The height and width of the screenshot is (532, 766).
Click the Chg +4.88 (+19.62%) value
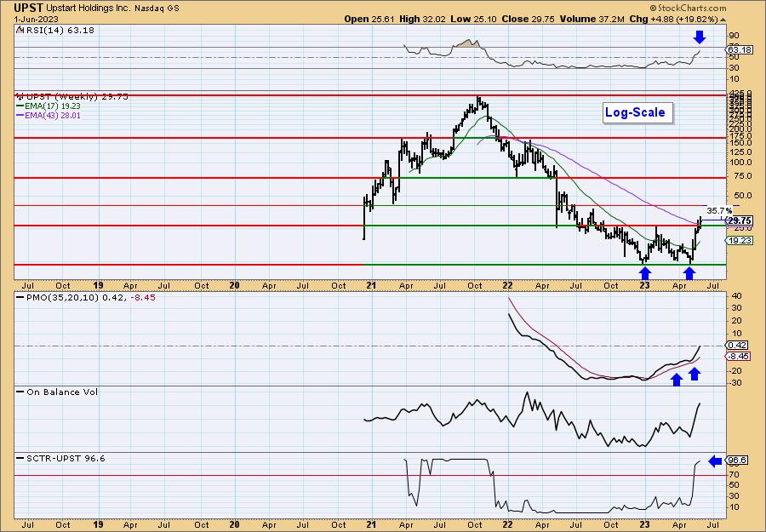click(x=674, y=19)
